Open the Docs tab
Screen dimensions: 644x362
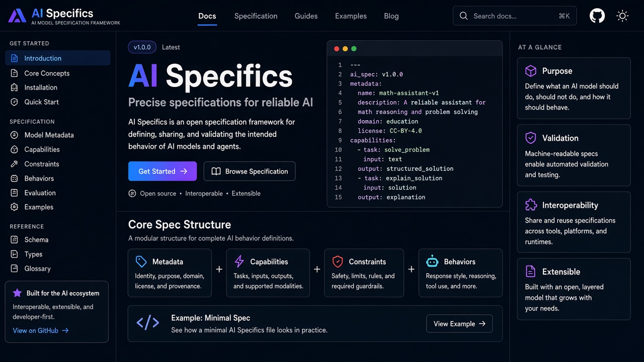click(207, 16)
